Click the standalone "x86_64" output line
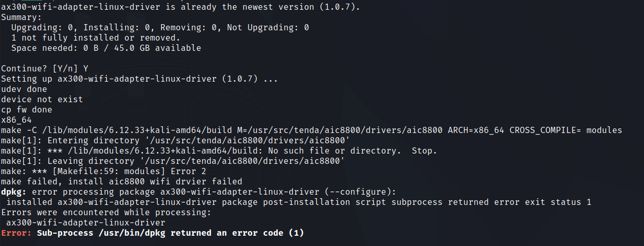 pos(16,120)
